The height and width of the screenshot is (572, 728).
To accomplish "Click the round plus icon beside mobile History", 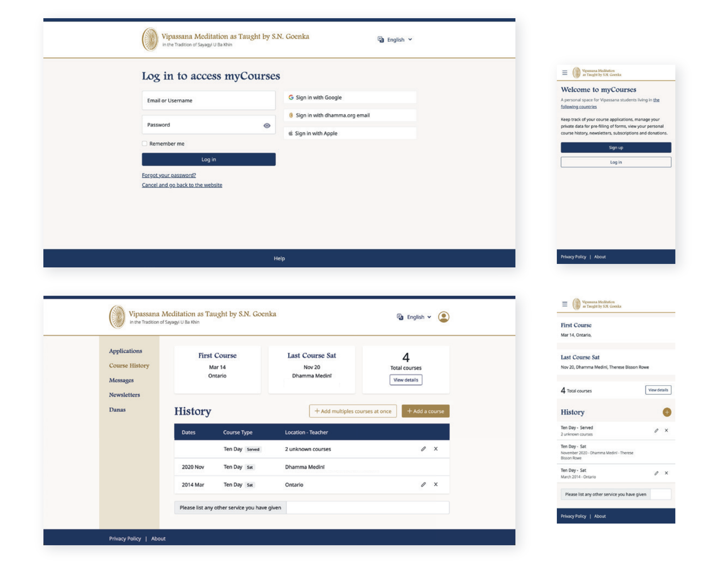I will click(667, 412).
